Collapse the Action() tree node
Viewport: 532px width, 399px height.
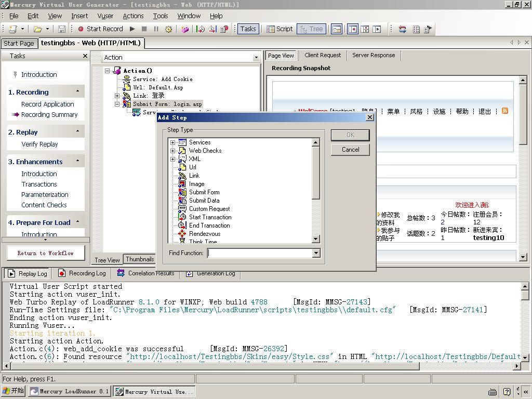coord(107,71)
